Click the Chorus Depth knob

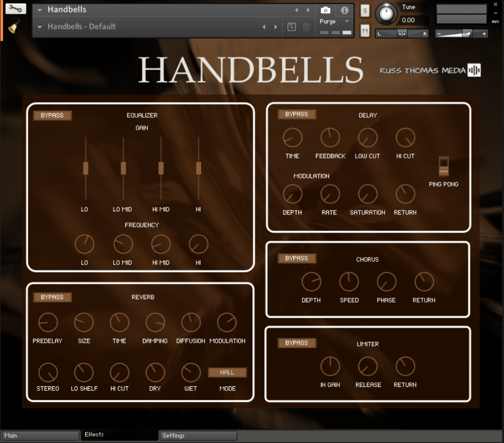pyautogui.click(x=311, y=282)
